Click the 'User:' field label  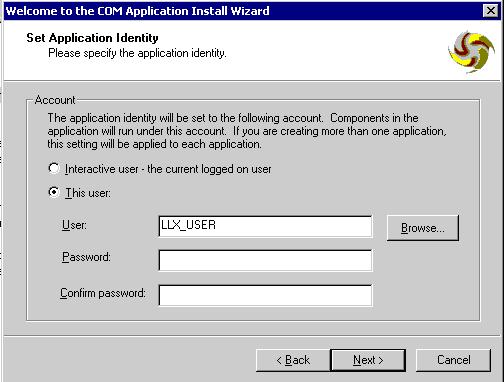pos(74,225)
